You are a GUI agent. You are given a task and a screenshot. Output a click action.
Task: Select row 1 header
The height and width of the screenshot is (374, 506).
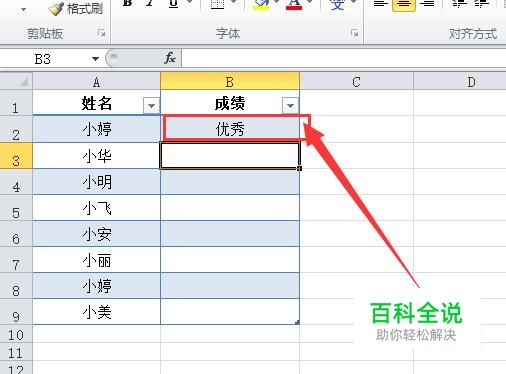(16, 103)
